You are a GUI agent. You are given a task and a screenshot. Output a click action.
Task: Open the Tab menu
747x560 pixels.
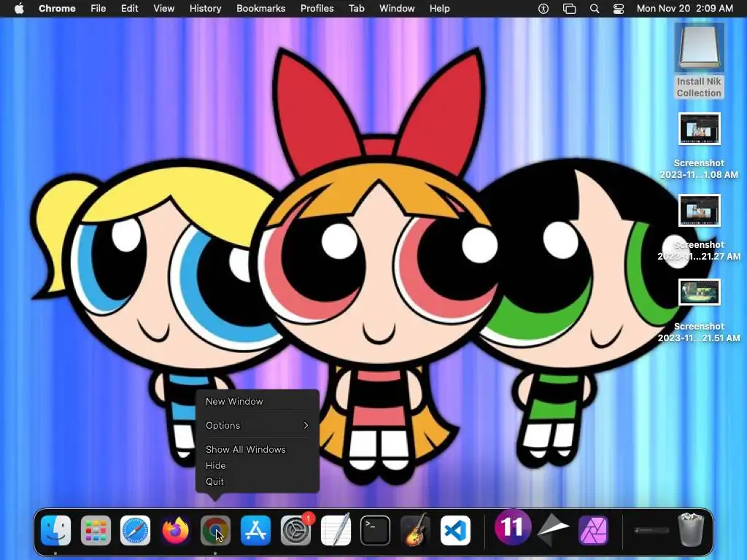click(356, 9)
